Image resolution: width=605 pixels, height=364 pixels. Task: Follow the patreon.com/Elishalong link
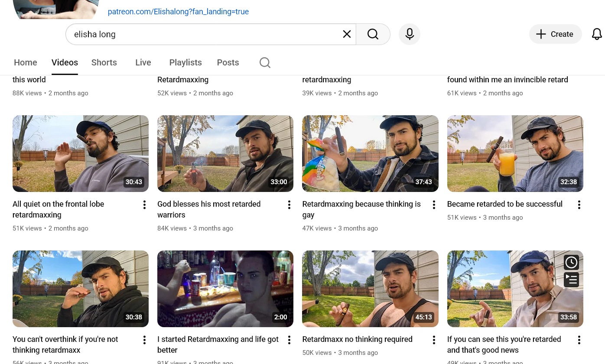178,12
